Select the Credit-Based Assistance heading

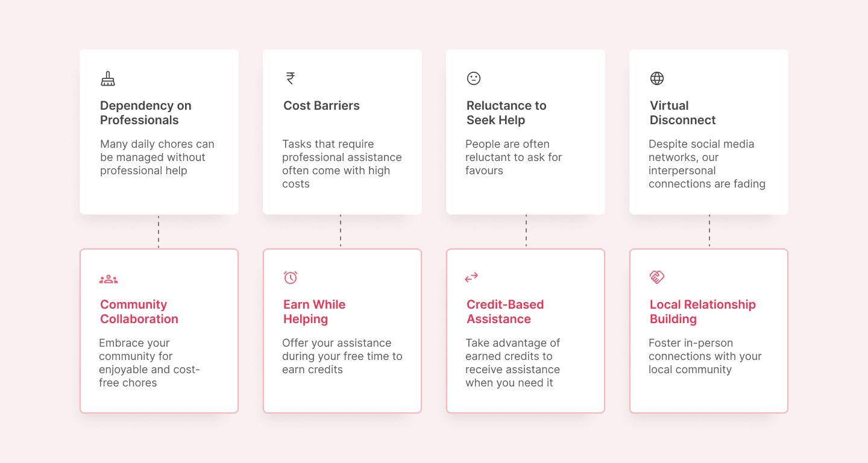click(x=505, y=312)
